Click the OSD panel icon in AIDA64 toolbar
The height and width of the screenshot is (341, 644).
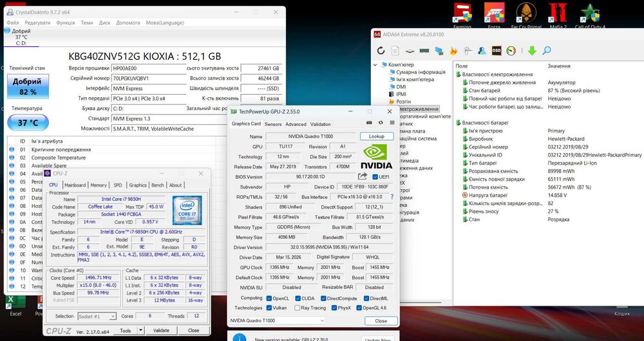[x=497, y=50]
